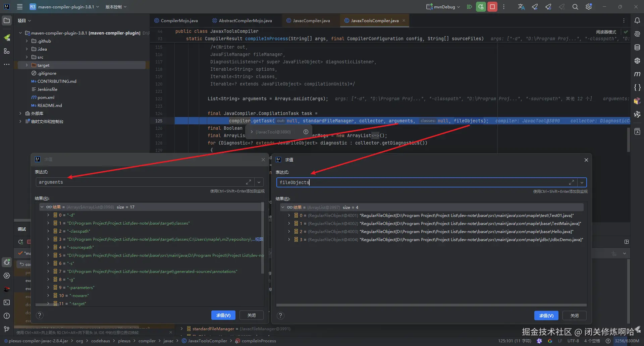Open the Structure tool window icon
Screen dimensions: 644x346
[x=7, y=51]
